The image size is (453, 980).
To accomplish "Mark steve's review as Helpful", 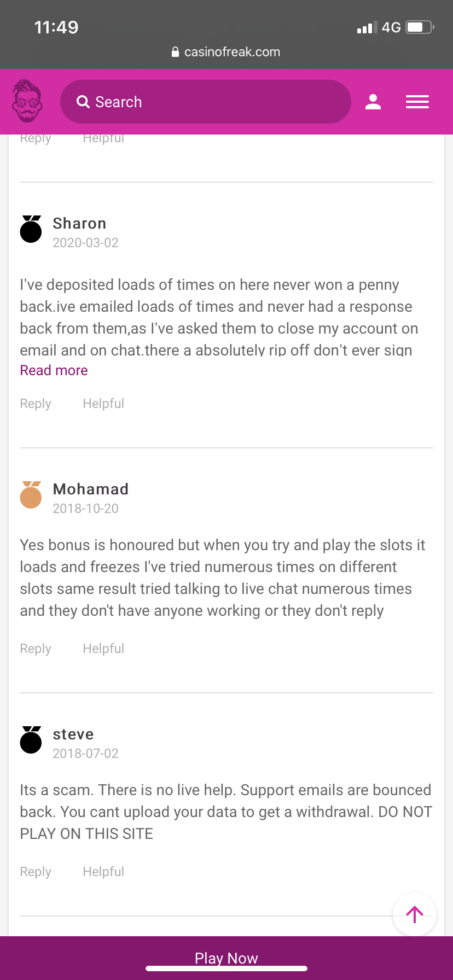I will point(103,872).
